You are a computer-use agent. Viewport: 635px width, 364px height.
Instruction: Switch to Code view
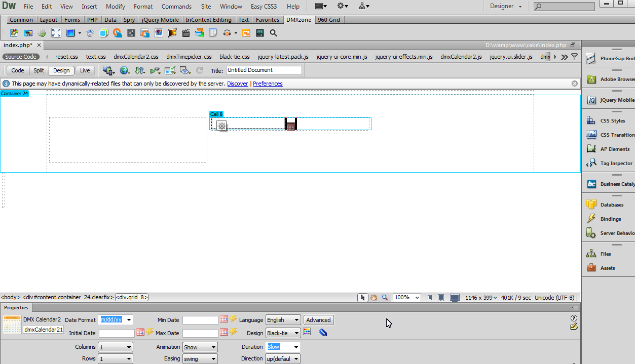click(18, 70)
